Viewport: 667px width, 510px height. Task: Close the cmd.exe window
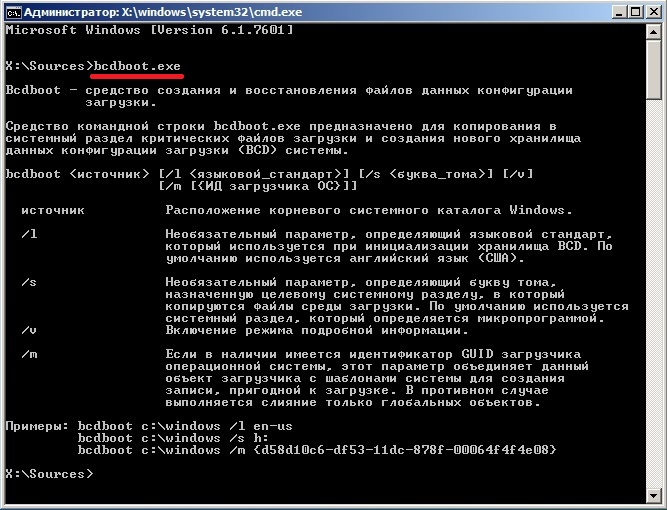654,12
